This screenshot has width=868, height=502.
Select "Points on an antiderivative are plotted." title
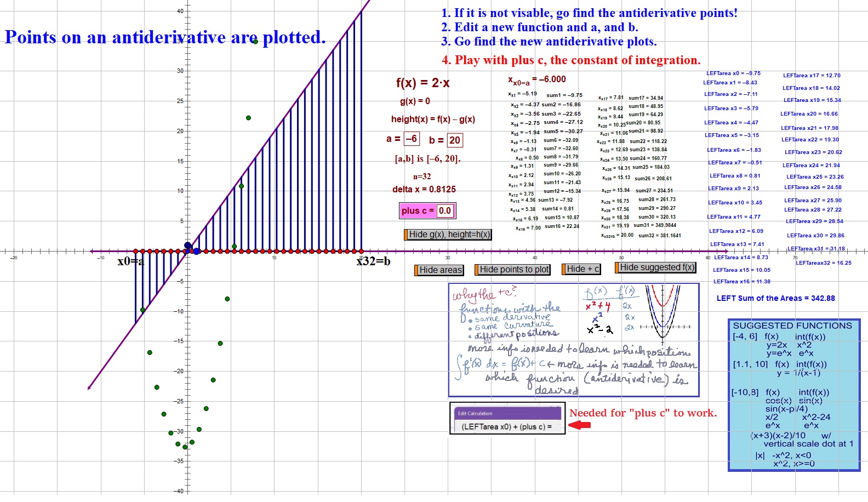(165, 37)
